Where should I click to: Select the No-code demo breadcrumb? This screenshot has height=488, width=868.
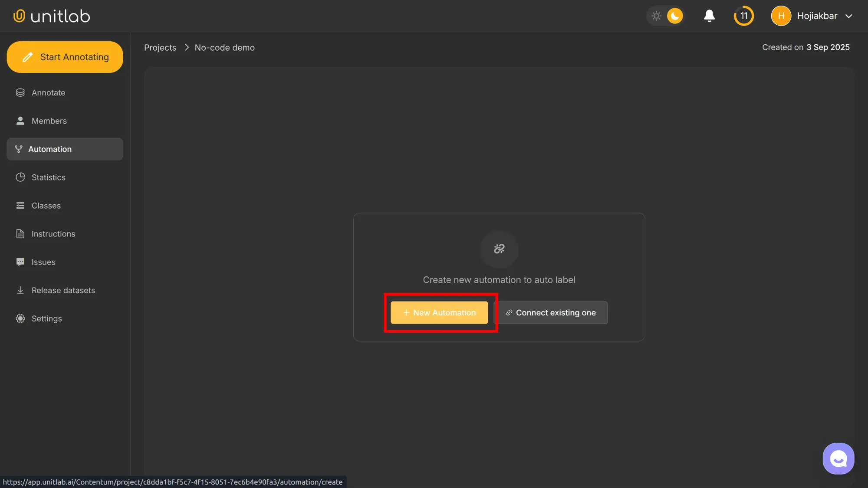[x=224, y=47]
